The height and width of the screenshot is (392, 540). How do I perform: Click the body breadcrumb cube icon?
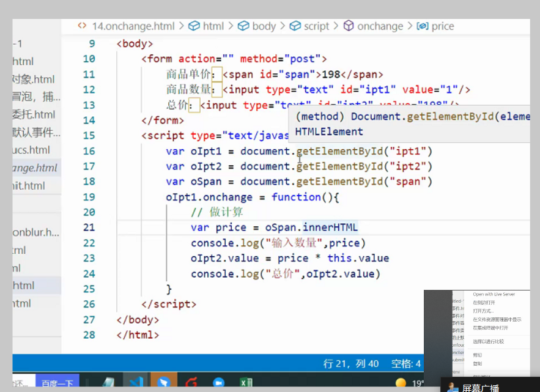click(x=243, y=26)
